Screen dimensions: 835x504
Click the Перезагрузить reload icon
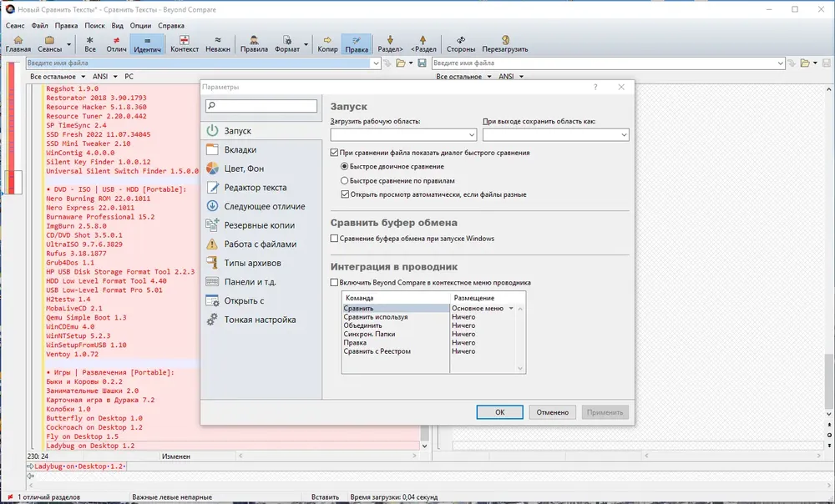pyautogui.click(x=505, y=44)
